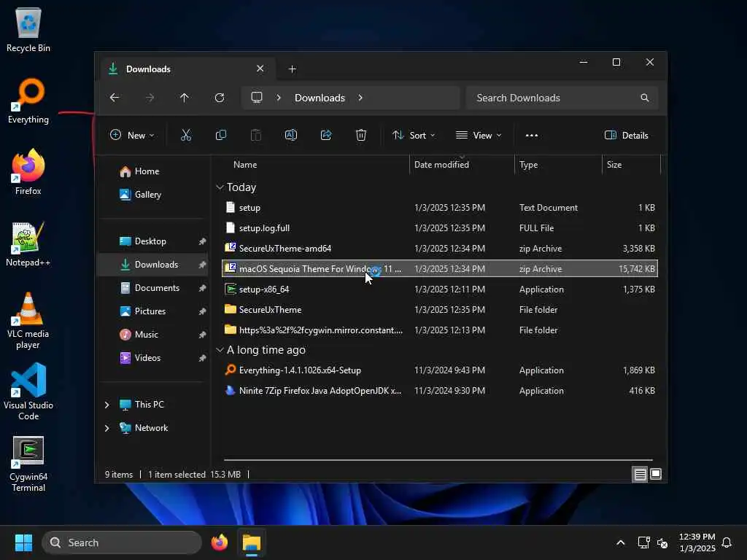747x560 pixels.
Task: Select the SecureUxTheme file folder
Action: (x=439, y=309)
